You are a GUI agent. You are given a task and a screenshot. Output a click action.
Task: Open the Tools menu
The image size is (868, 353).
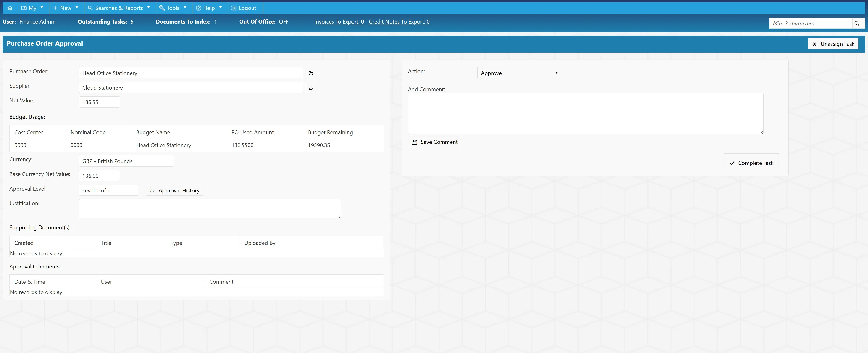tap(173, 8)
